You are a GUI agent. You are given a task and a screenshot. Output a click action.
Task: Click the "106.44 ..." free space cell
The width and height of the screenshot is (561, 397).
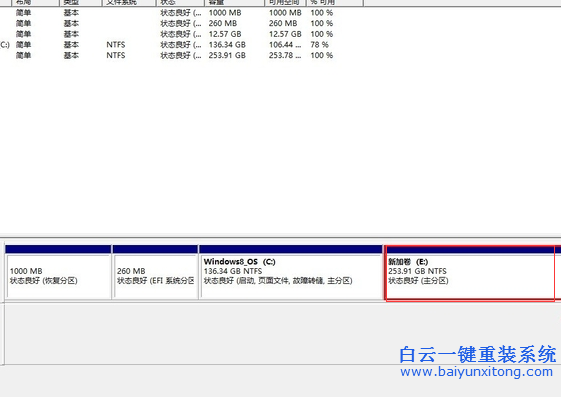click(285, 45)
